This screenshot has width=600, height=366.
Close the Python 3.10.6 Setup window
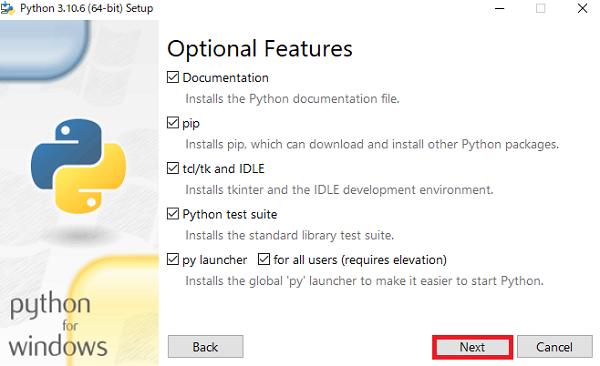tap(582, 8)
